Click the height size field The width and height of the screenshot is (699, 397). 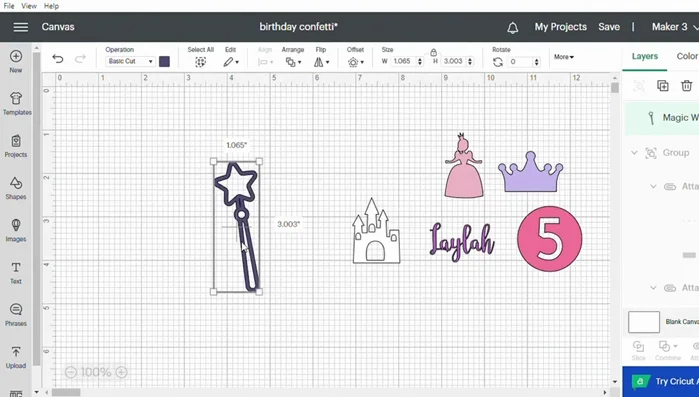(x=453, y=61)
